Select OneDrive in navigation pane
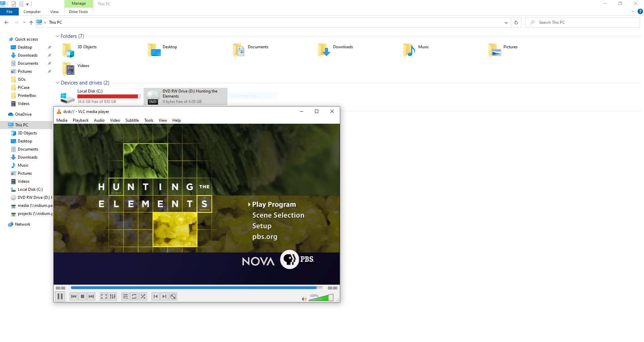This screenshot has width=644, height=342. [x=23, y=114]
